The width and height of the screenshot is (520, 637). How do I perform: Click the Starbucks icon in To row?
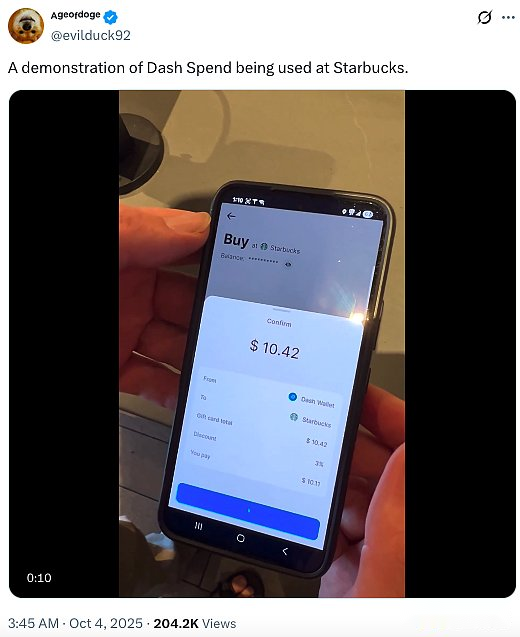[294, 417]
